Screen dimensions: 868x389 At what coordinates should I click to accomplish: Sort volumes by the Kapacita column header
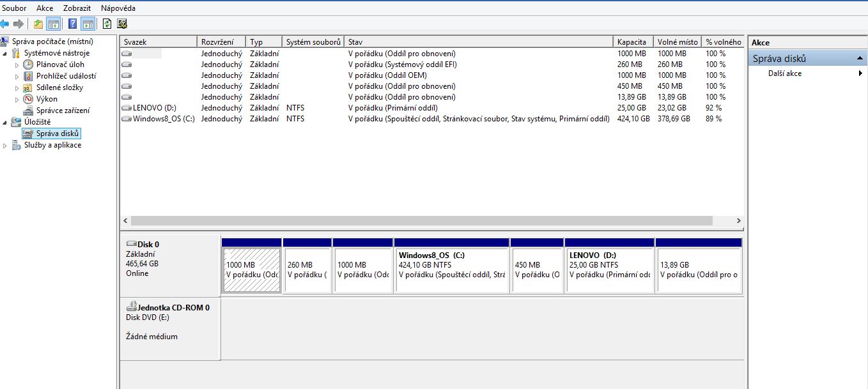click(632, 42)
